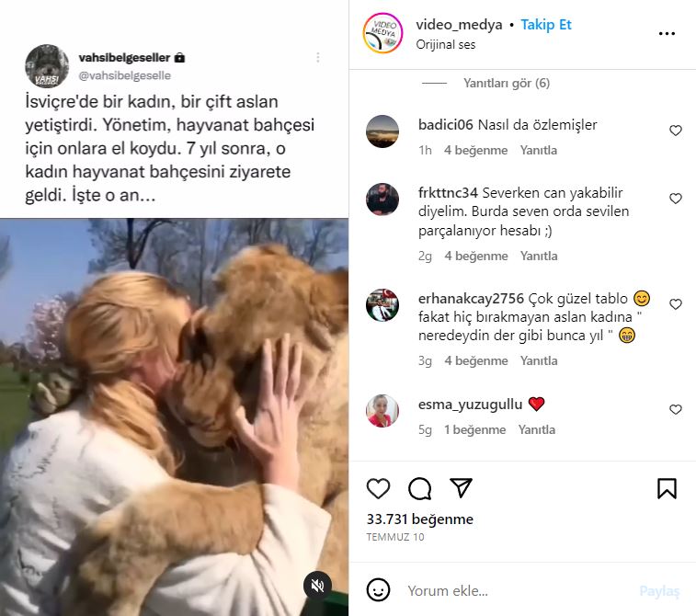
Task: Like the post with the heart icon
Action: (x=378, y=488)
